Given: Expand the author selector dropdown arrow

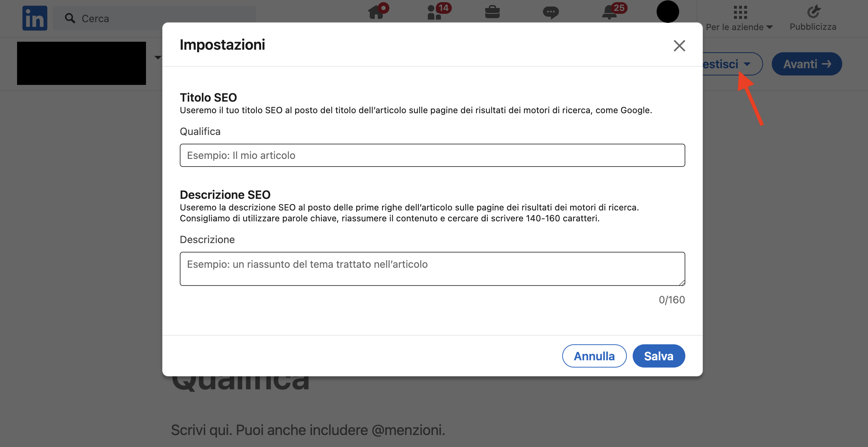Looking at the screenshot, I should tap(158, 57).
